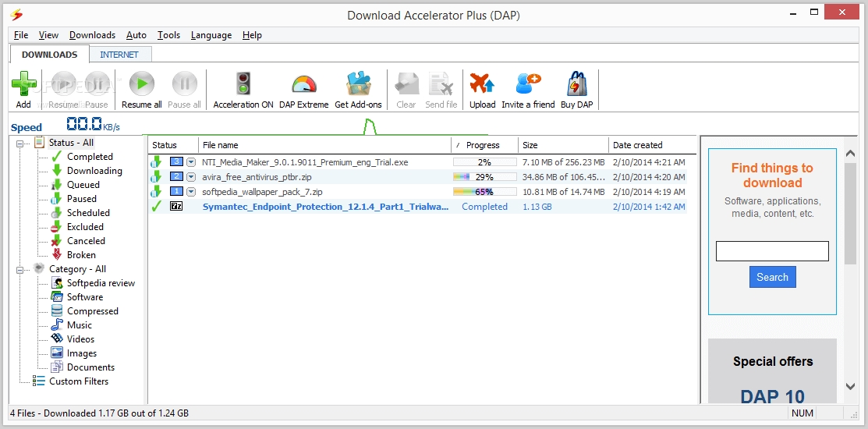The height and width of the screenshot is (429, 868).
Task: Select the Documents category
Action: click(x=90, y=367)
